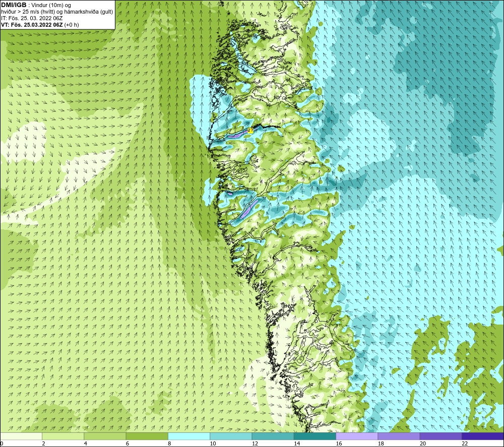Click the scale label 22
The image size is (504, 447).
(465, 444)
